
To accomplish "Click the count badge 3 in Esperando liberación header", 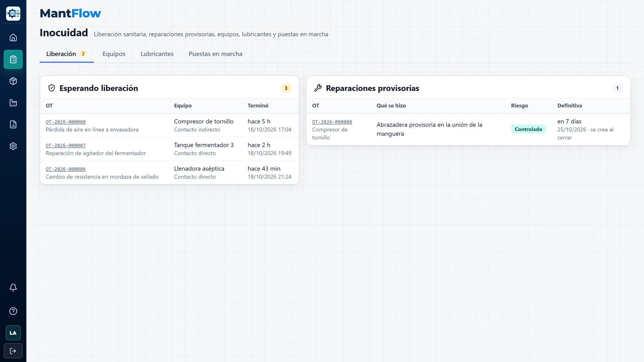I will tap(286, 88).
